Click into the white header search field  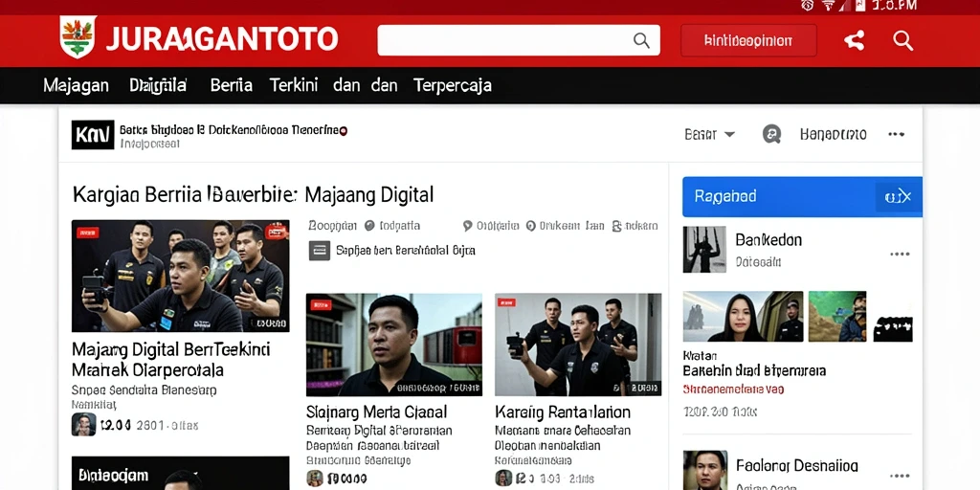[518, 40]
